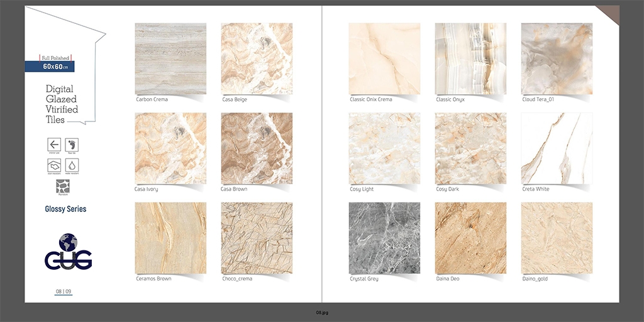Click the 08.jpg filename label
This screenshot has width=644, height=322.
(322, 312)
